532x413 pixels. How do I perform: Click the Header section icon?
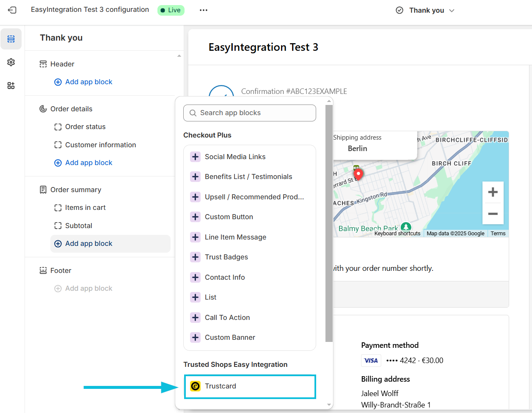43,64
